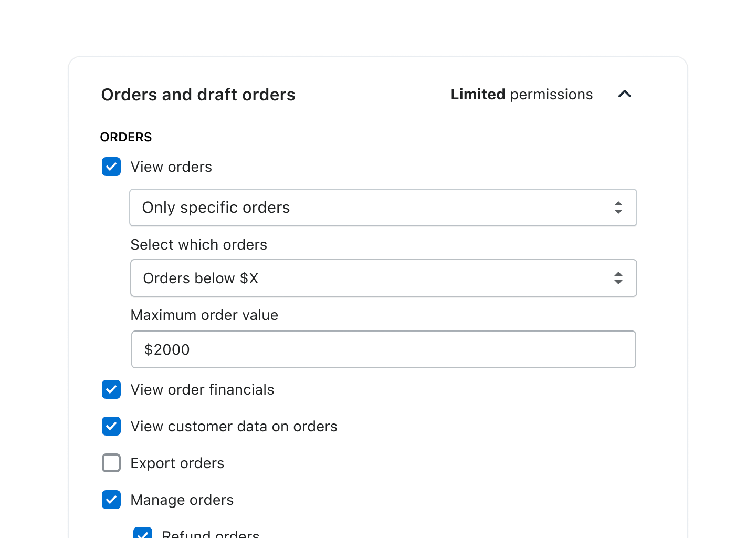
Task: Uncheck the View orders checkbox
Action: [x=111, y=167]
